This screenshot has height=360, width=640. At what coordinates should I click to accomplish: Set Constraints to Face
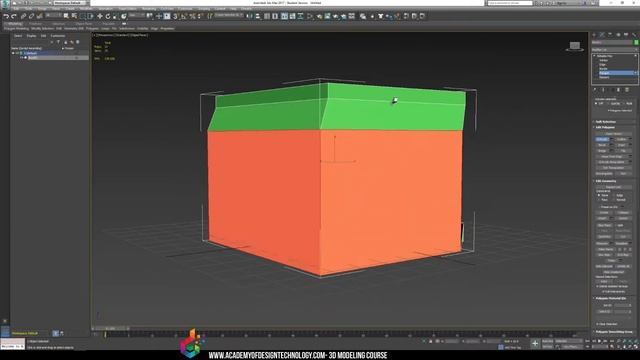[x=603, y=200]
